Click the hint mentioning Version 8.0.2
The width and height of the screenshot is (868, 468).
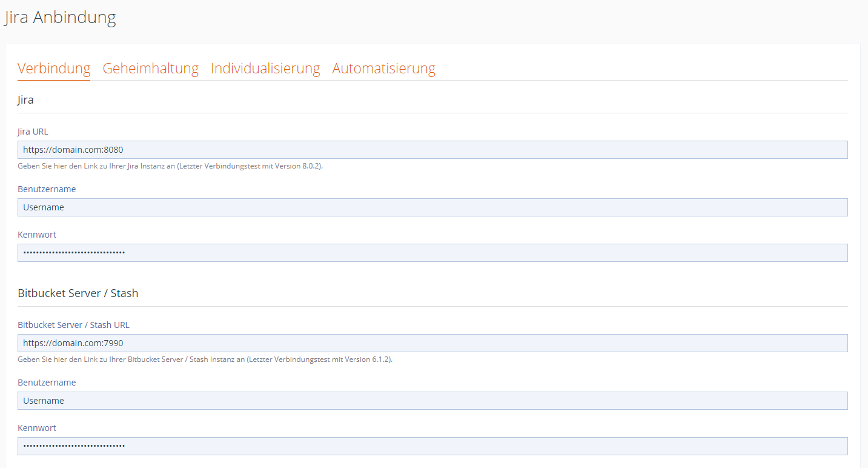170,166
